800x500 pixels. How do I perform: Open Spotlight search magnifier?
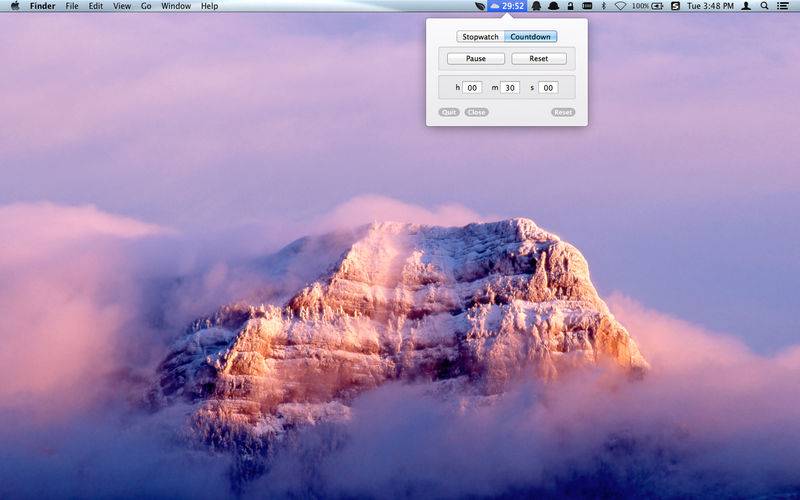point(764,6)
